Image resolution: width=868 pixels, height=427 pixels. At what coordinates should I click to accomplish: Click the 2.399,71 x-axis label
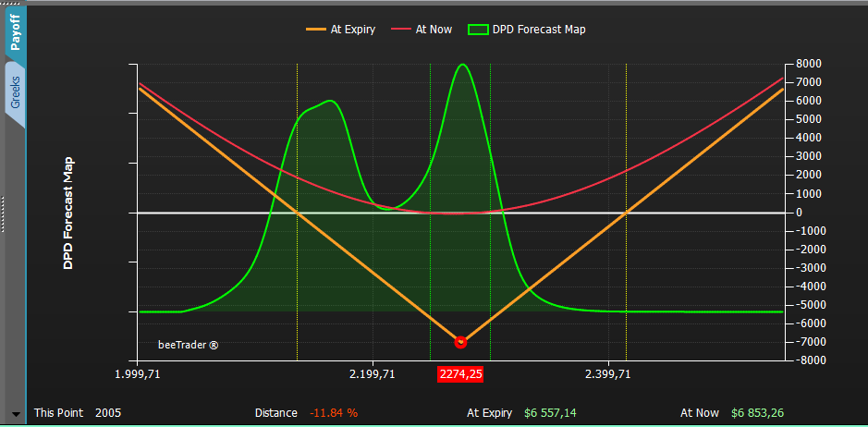tap(608, 374)
